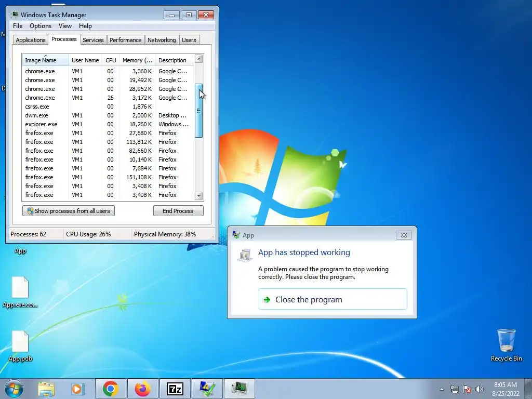
Task: Sort by Memory column header
Action: click(137, 60)
